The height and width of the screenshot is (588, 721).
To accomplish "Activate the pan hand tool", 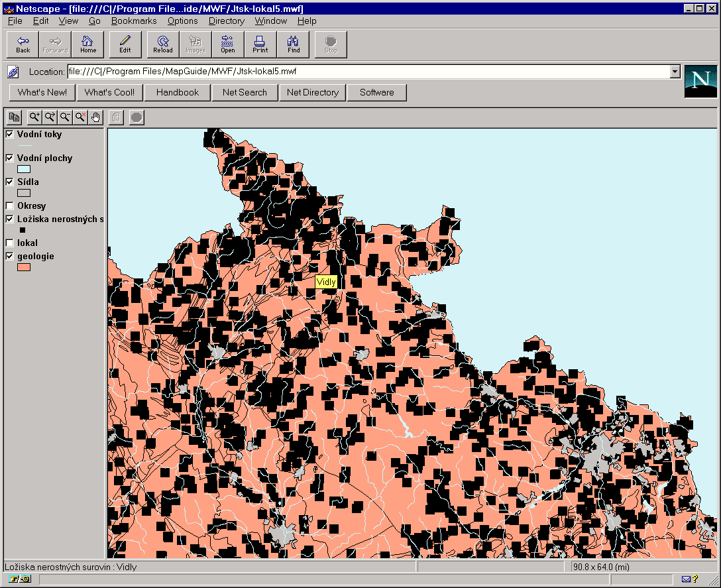I will 95,117.
